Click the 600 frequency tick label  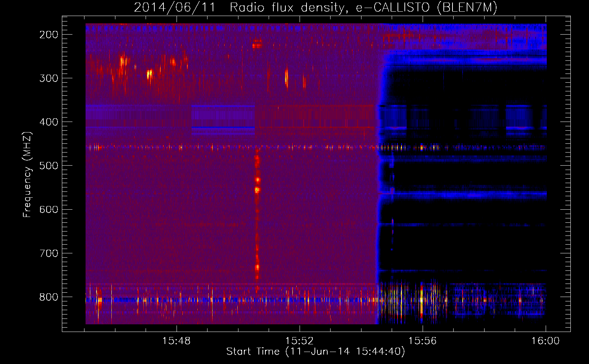click(49, 209)
